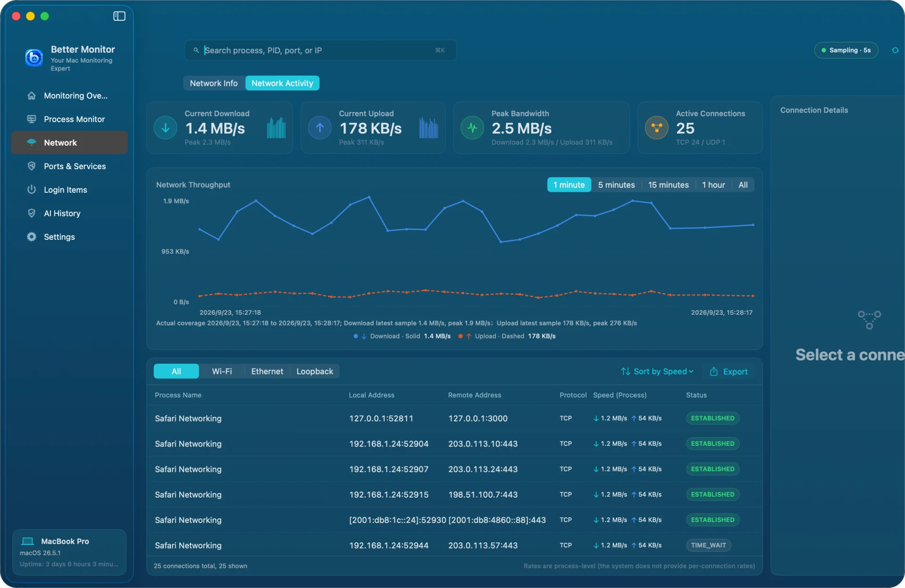905x588 pixels.
Task: Select the Network Activity tab
Action: click(x=282, y=83)
